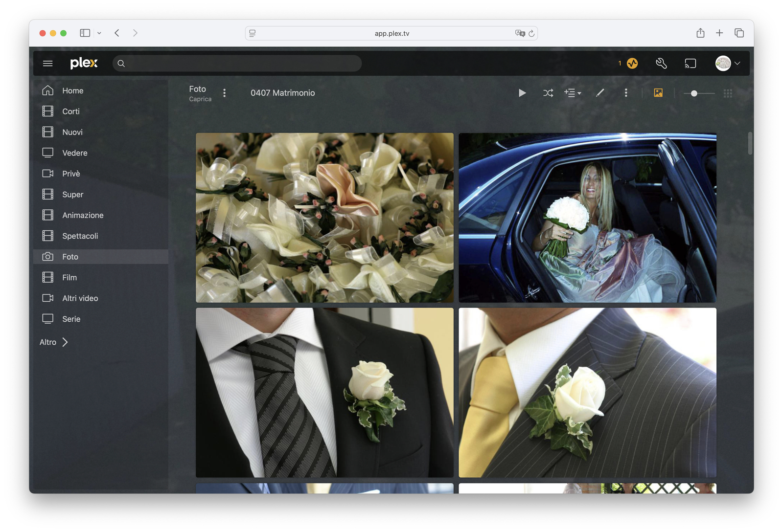Open the bride in car photo
The height and width of the screenshot is (532, 783).
pyautogui.click(x=587, y=217)
